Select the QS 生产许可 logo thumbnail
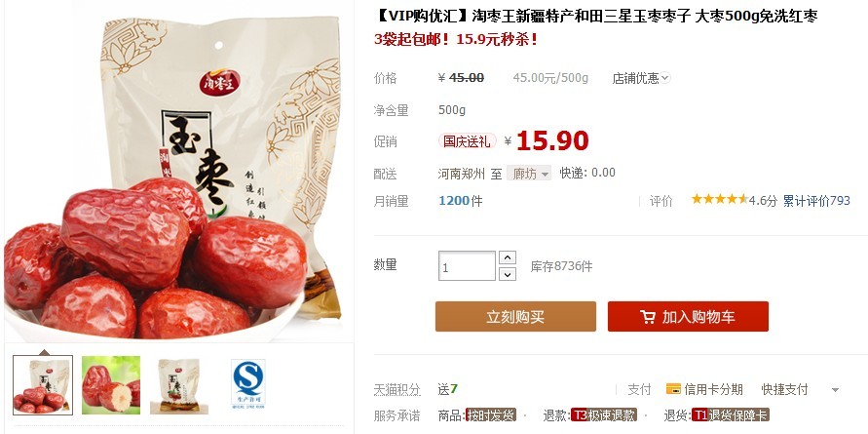Screen dimensions: 868x434 pos(248,384)
